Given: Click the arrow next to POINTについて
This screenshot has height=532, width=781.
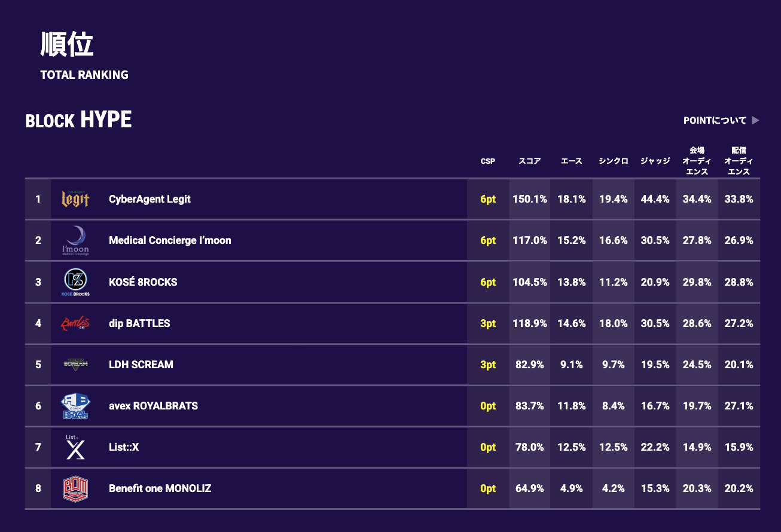Looking at the screenshot, I should pos(755,121).
